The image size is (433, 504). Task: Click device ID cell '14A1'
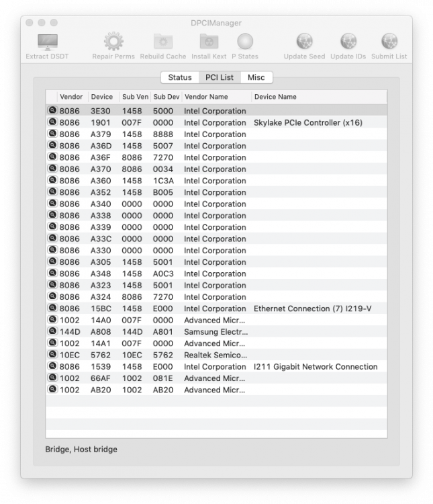pyautogui.click(x=101, y=343)
